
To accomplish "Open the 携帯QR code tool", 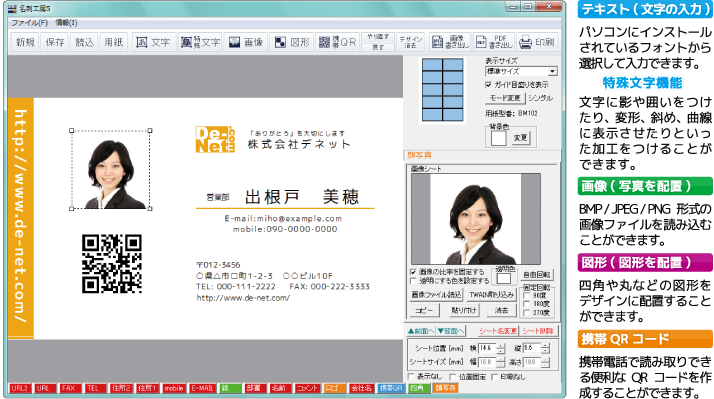I will coord(337,42).
